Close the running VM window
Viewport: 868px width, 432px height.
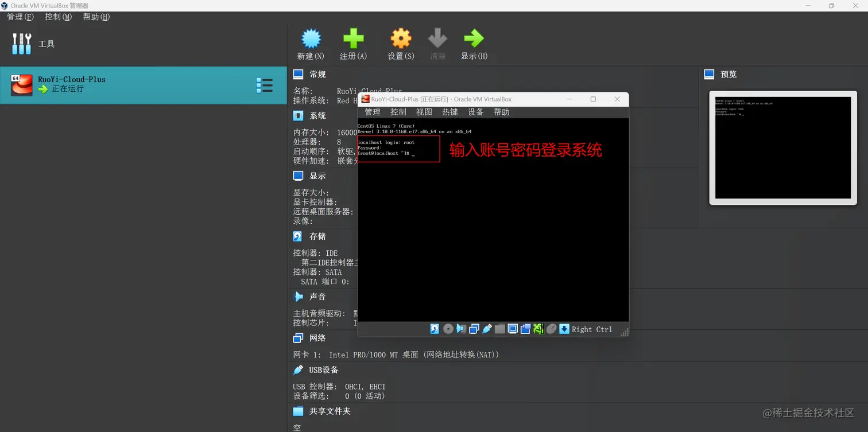pos(617,99)
